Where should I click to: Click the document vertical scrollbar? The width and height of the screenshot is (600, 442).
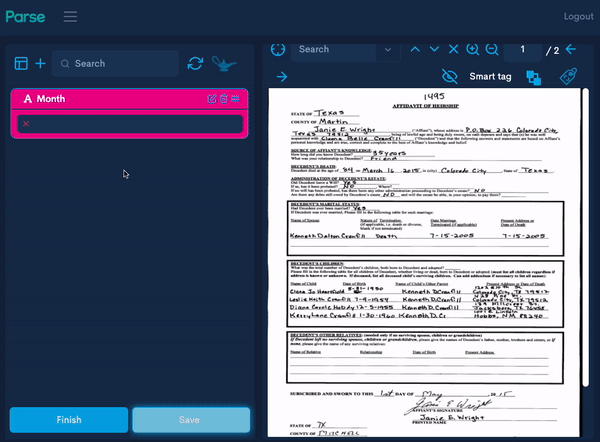[585, 237]
